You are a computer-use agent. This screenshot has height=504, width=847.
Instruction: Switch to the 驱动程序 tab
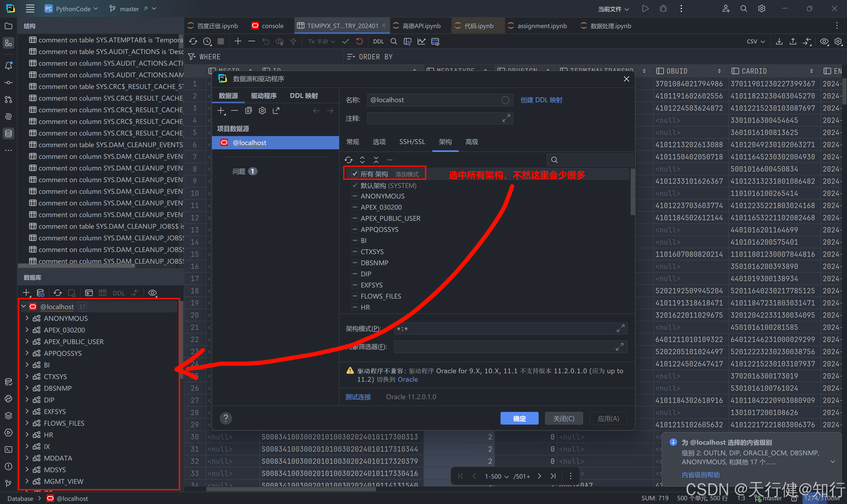point(264,96)
